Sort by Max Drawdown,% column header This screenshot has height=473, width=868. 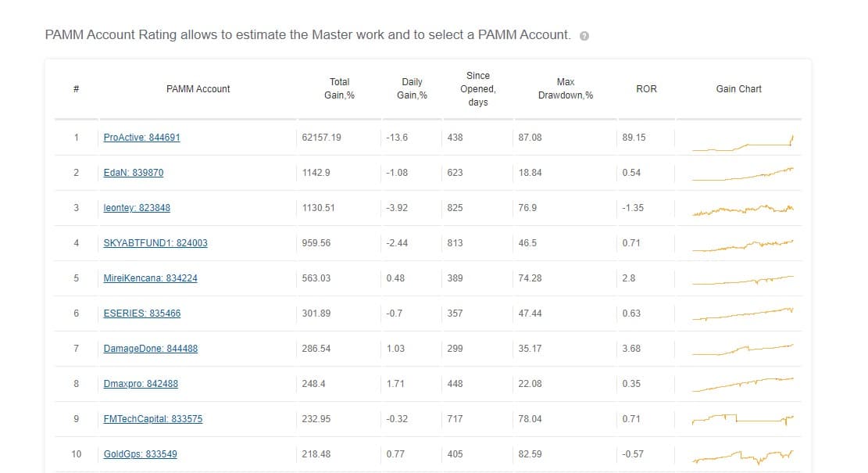click(x=565, y=88)
